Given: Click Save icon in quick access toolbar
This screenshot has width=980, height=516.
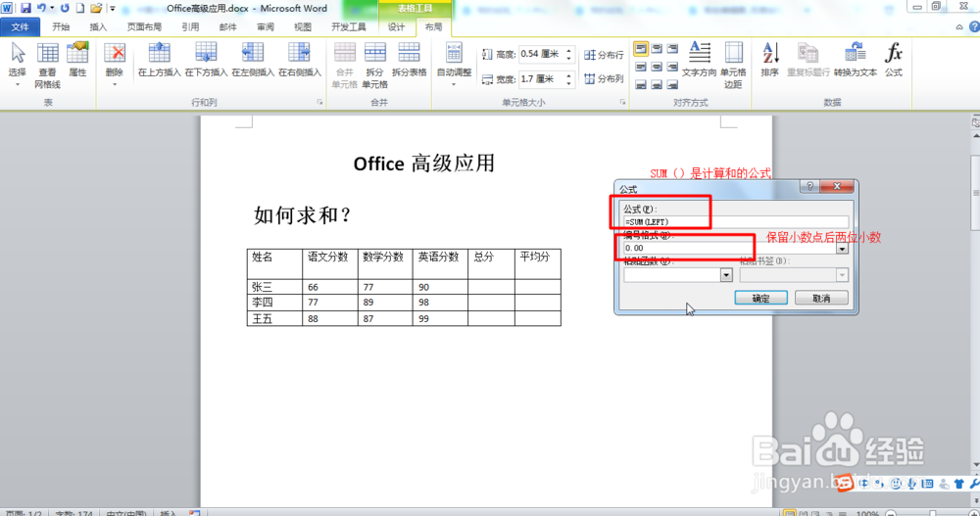Looking at the screenshot, I should (25, 8).
